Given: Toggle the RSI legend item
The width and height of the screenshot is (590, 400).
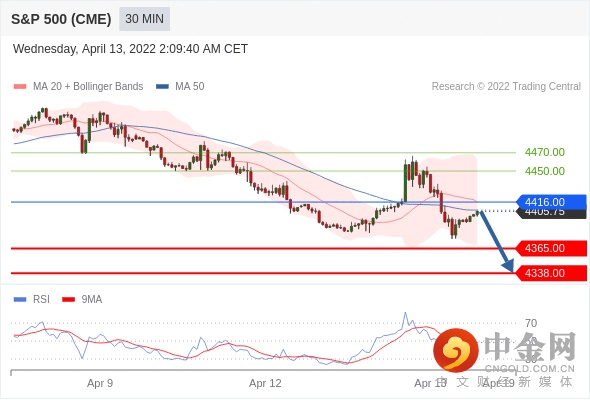Looking at the screenshot, I should coord(32,300).
